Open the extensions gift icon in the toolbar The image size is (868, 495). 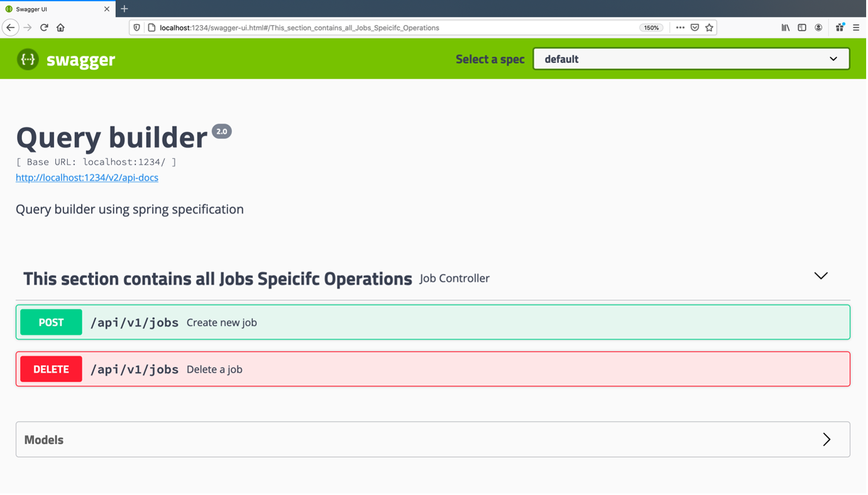(840, 27)
